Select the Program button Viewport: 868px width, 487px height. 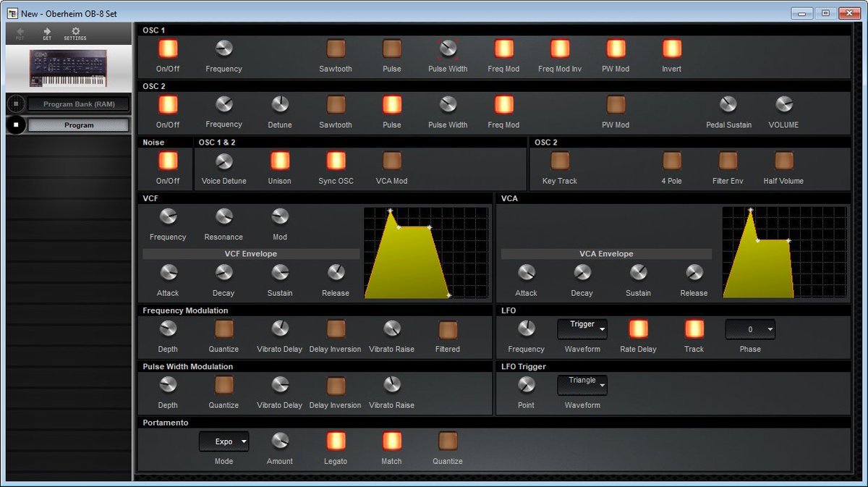click(79, 125)
